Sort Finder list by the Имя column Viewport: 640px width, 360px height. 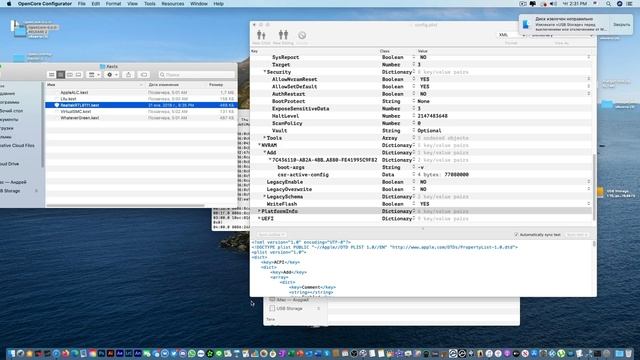(x=95, y=85)
